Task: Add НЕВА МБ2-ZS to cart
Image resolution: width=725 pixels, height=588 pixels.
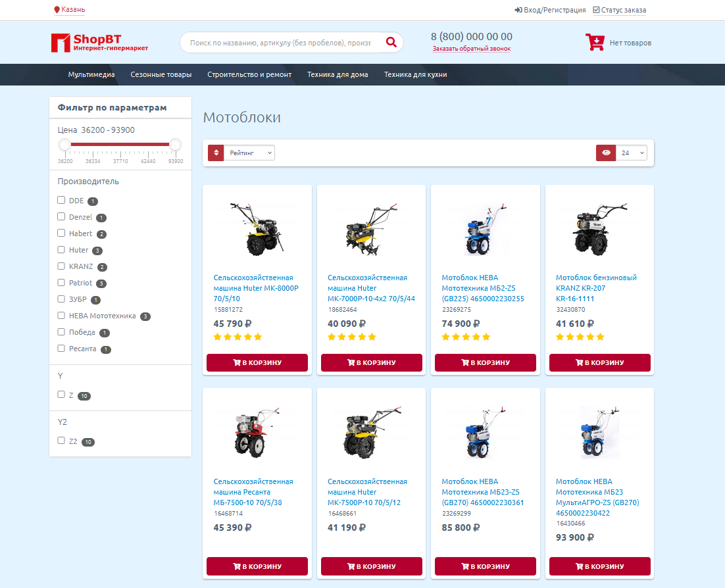Action: (x=486, y=363)
